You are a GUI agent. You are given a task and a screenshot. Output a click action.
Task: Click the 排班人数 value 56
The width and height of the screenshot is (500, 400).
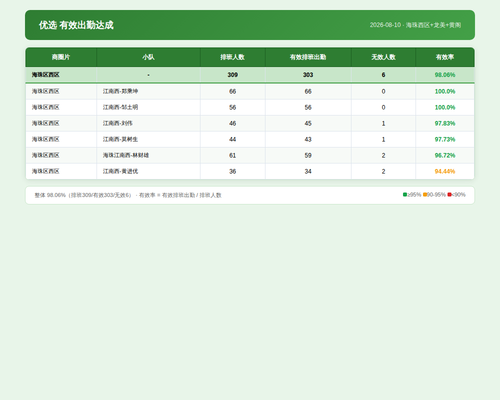(233, 107)
